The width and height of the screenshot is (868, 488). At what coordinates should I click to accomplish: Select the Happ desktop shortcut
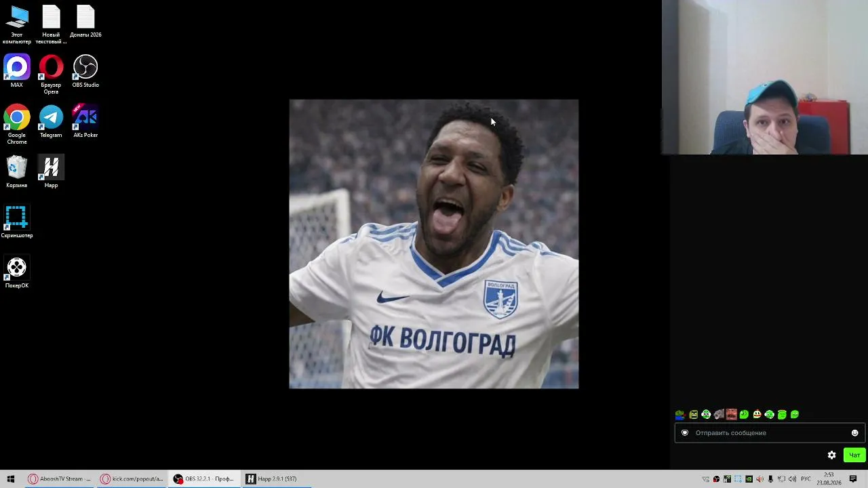point(51,171)
